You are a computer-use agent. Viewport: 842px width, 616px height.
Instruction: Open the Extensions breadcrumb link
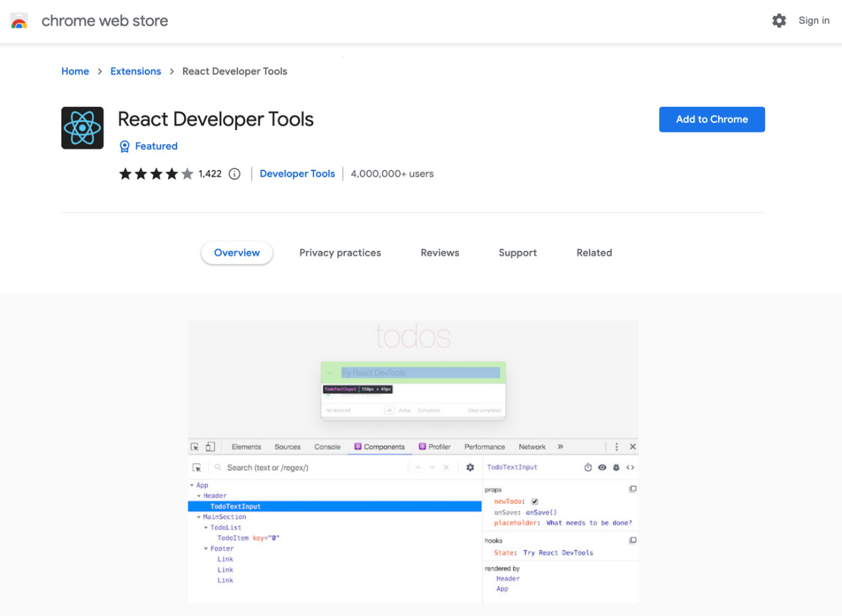click(135, 71)
